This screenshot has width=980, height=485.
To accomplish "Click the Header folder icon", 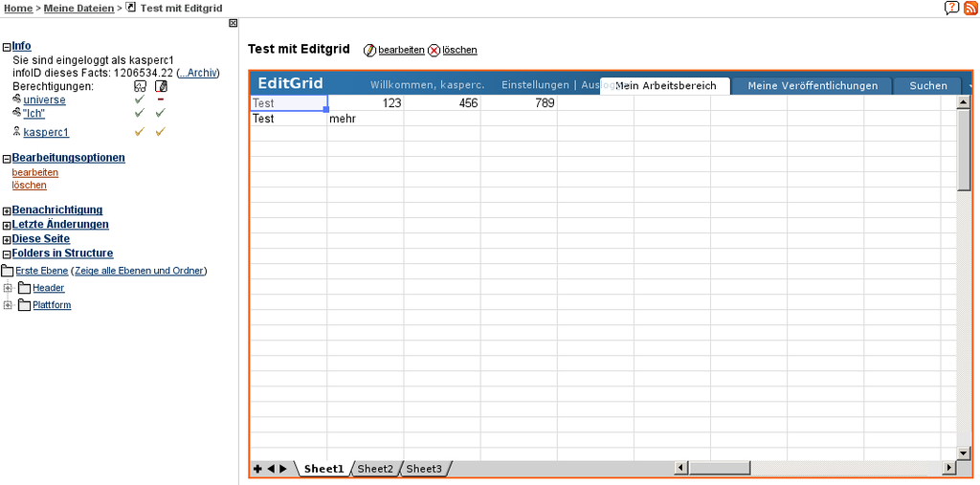I will (24, 288).
